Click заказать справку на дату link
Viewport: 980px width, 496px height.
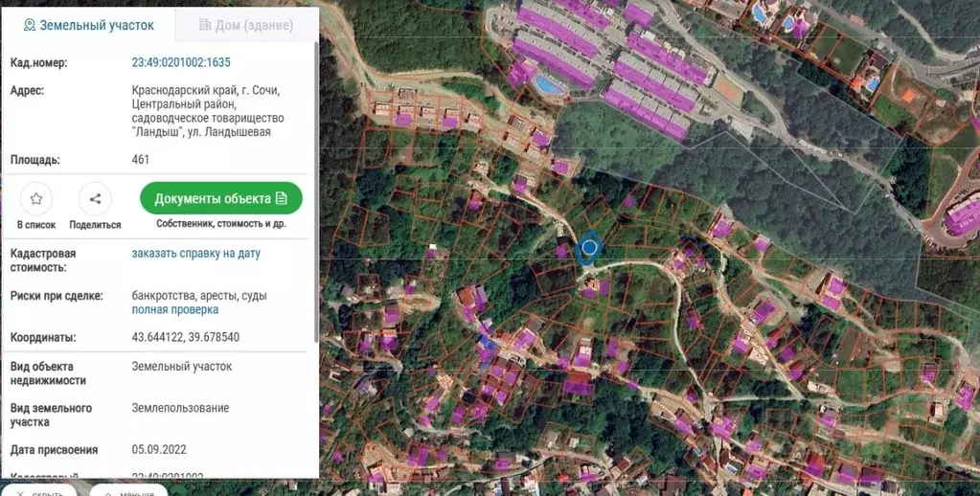click(x=195, y=254)
